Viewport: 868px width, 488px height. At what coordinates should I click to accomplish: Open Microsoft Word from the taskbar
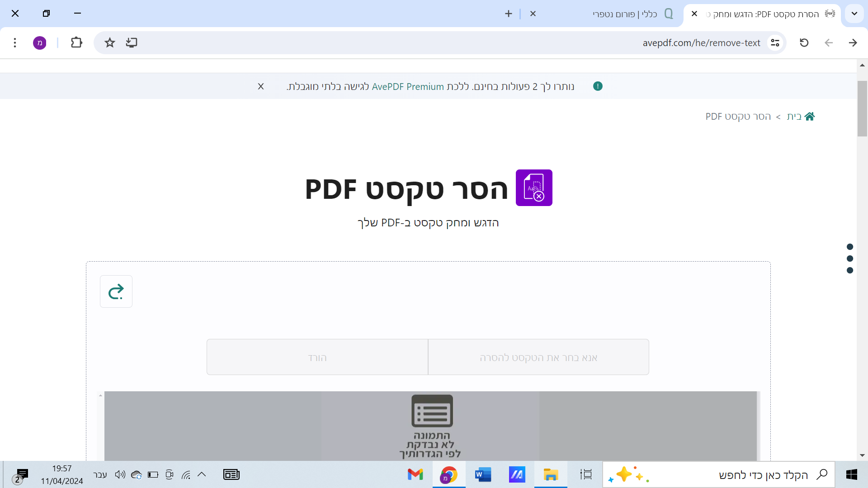pyautogui.click(x=483, y=474)
